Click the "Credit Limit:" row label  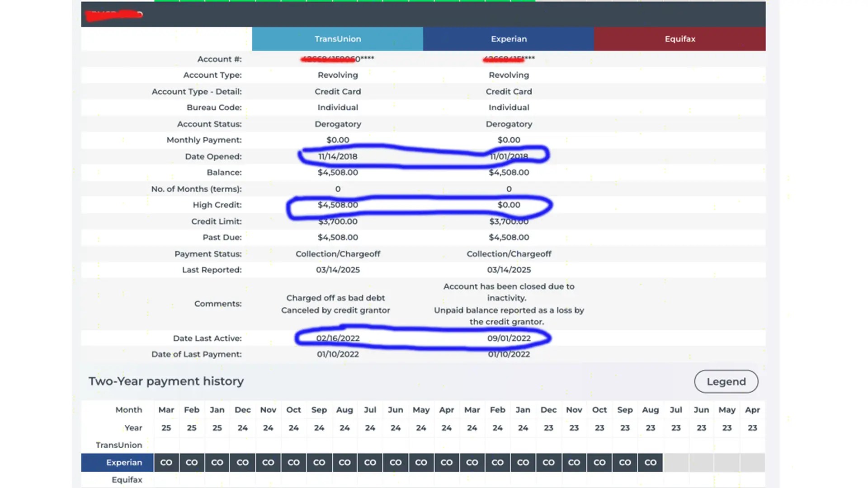pos(217,221)
